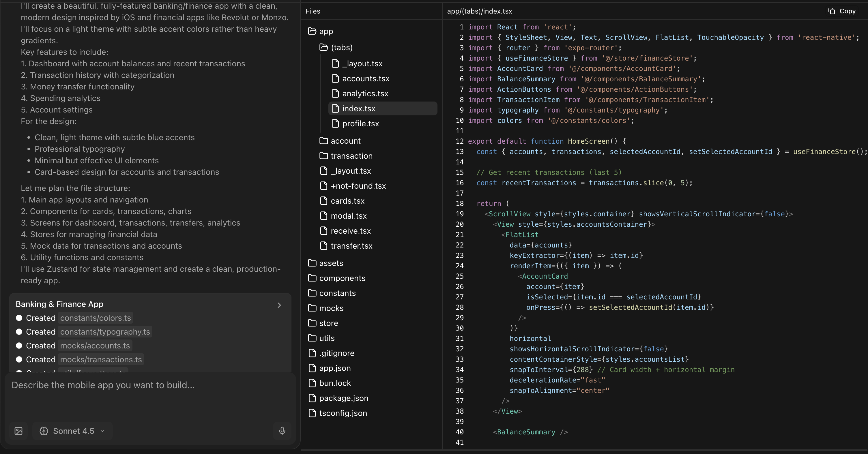Expand the Banking & Finance App chevron
The image size is (868, 454).
(x=279, y=305)
